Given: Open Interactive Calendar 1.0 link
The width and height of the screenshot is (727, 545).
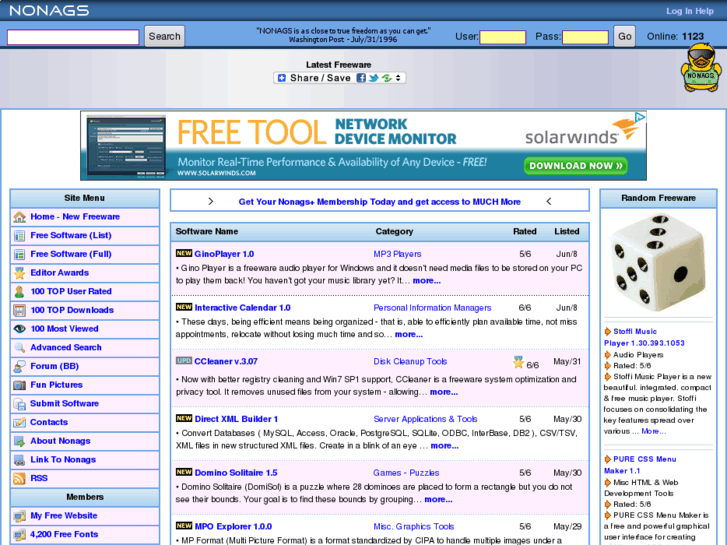Looking at the screenshot, I should (x=242, y=308).
